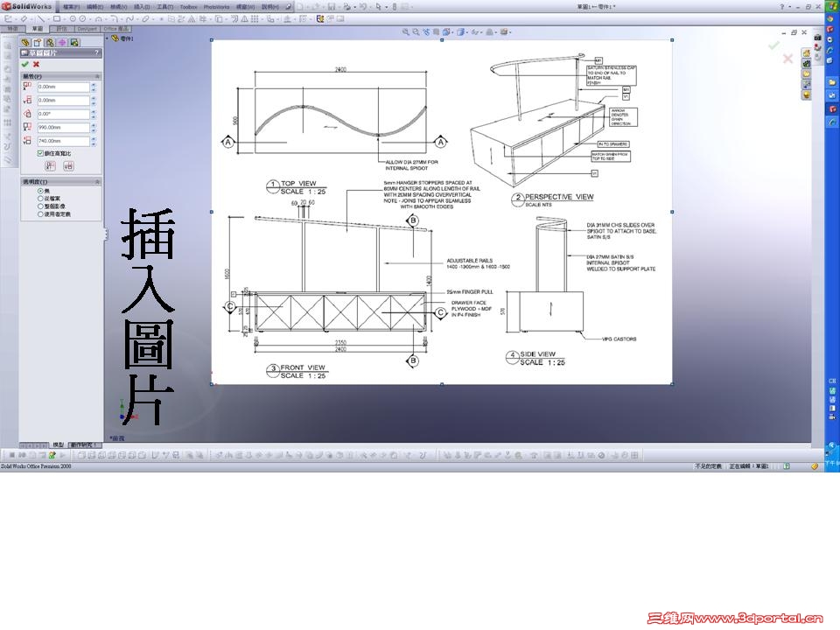Open FeatureManager design tree tab icon

(x=25, y=42)
